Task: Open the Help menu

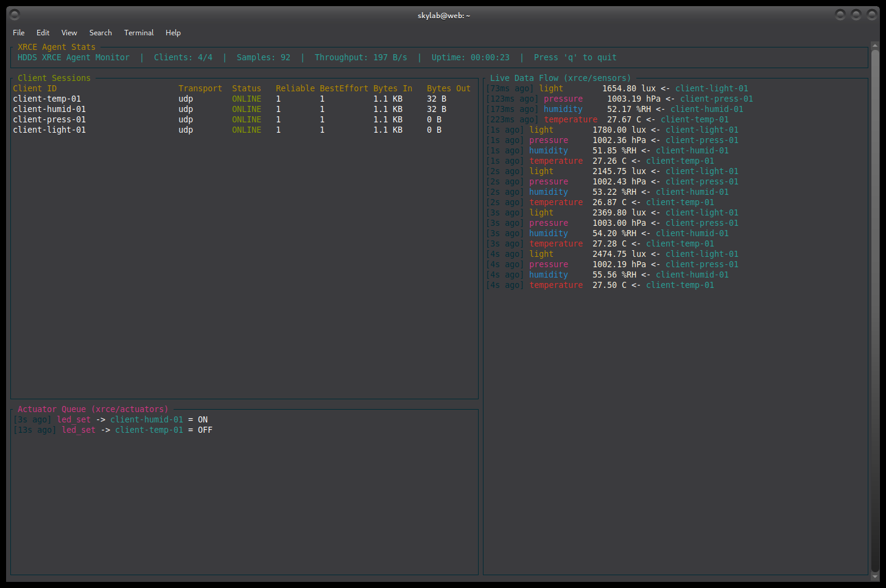Action: (173, 33)
